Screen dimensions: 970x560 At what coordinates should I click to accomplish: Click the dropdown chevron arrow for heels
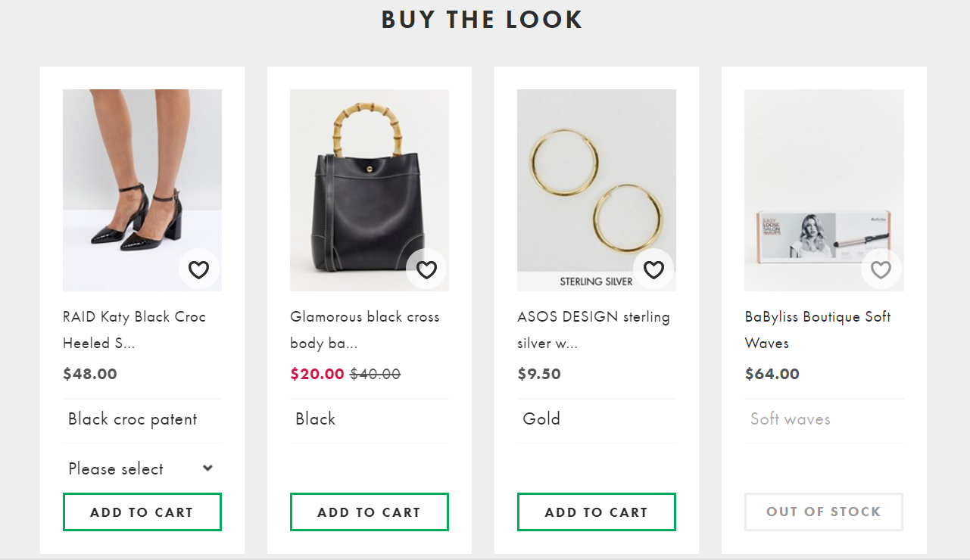point(207,468)
